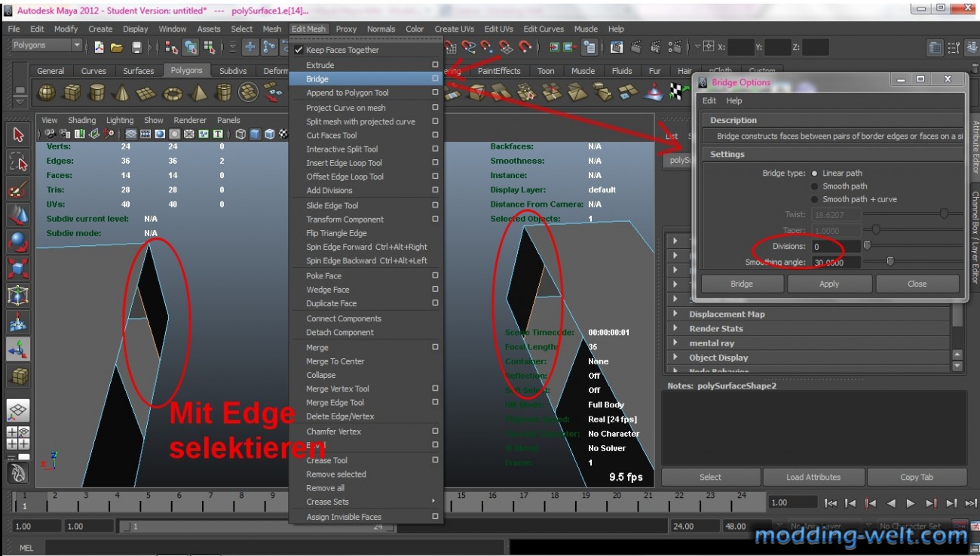Screen dimensions: 980x556
Task: Activate the Lasso select tool
Action: click(x=18, y=161)
